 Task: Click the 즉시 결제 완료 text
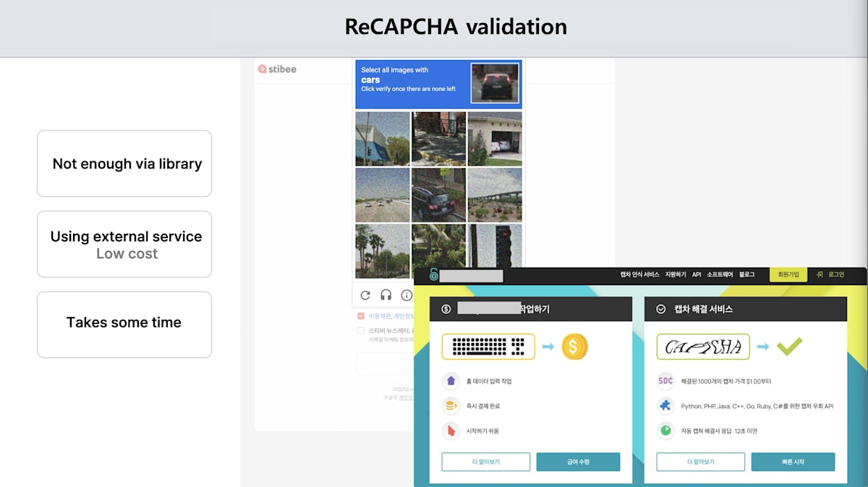pyautogui.click(x=483, y=406)
